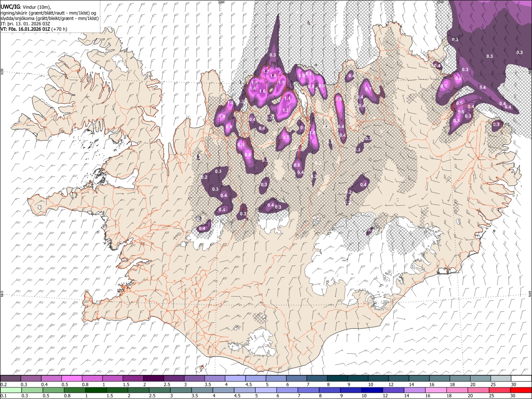Select the white swatch labeled 30 in upper legend
The width and height of the screenshot is (532, 399).
521,378
